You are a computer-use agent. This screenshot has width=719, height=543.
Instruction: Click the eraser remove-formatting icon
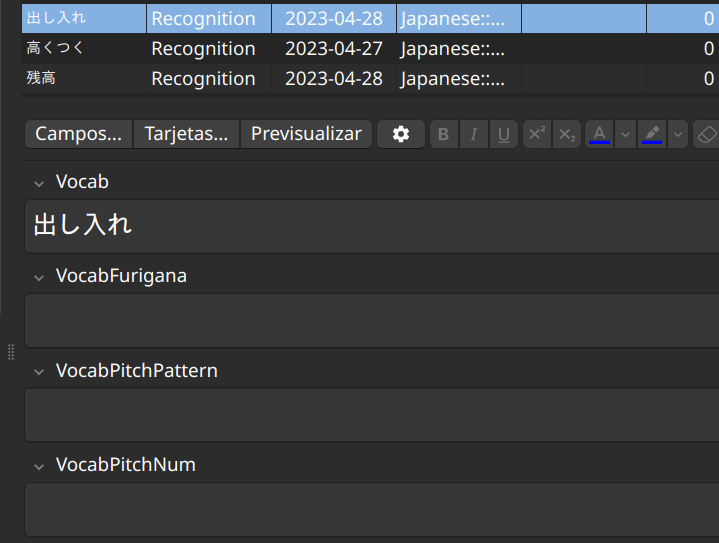[x=706, y=134]
